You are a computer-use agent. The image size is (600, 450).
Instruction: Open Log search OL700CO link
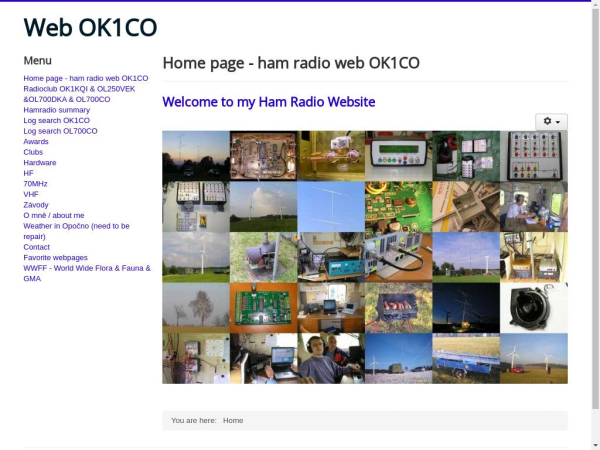[x=60, y=131]
